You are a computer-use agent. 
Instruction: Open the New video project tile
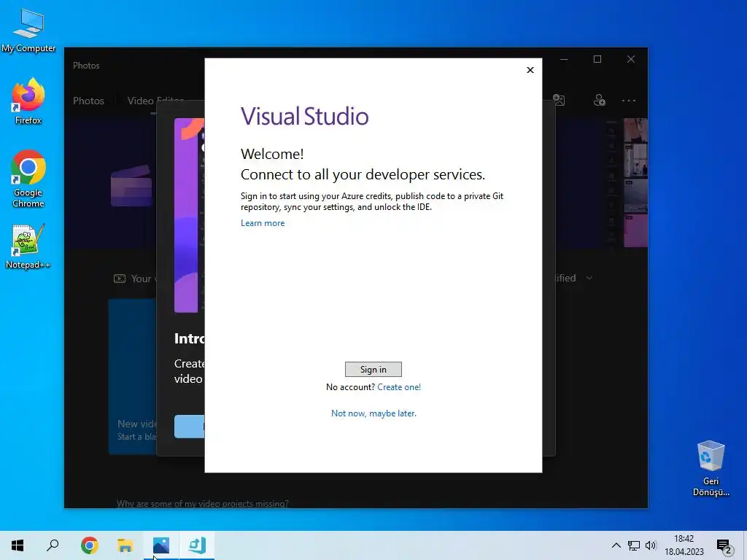click(x=133, y=376)
